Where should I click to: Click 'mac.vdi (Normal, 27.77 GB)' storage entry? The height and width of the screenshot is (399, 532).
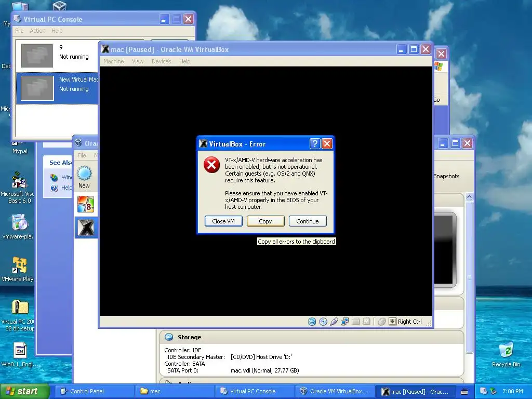tap(264, 370)
